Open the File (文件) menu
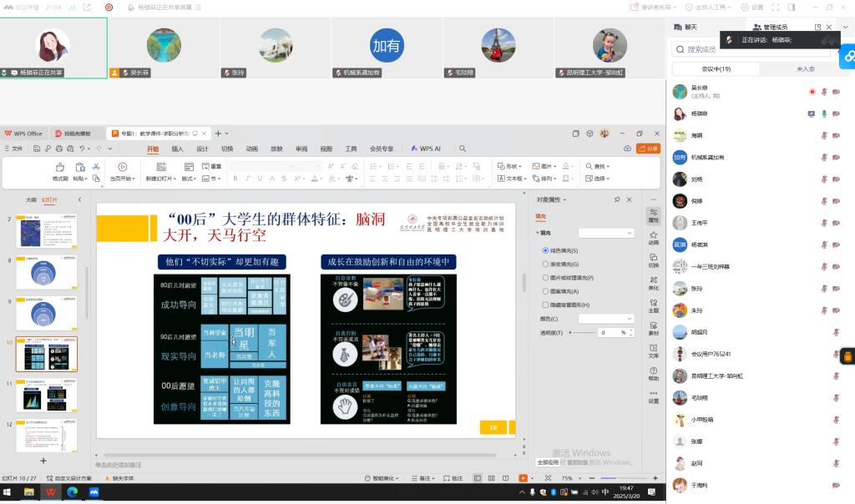Image resolution: width=855 pixels, height=504 pixels. pyautogui.click(x=13, y=149)
